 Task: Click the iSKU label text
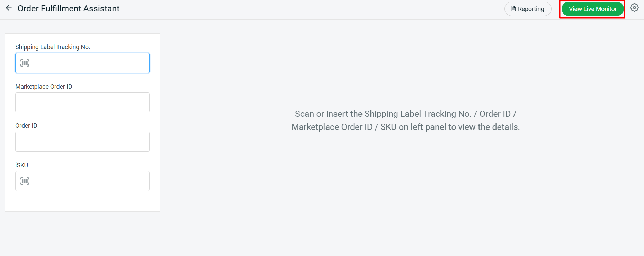[x=21, y=165]
